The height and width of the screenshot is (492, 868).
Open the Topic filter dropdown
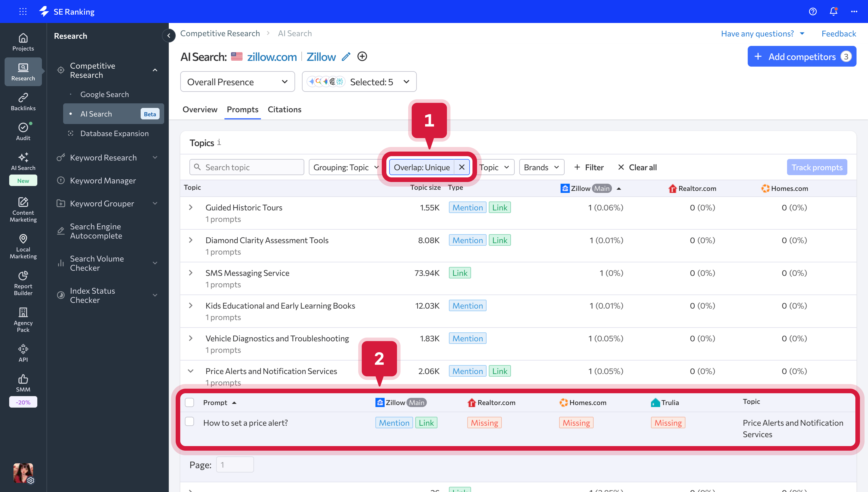point(494,167)
